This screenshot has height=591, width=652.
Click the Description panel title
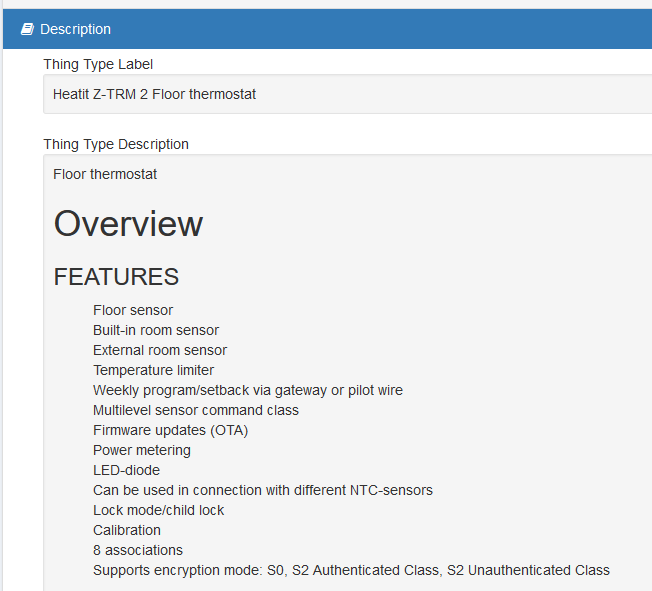click(x=75, y=30)
